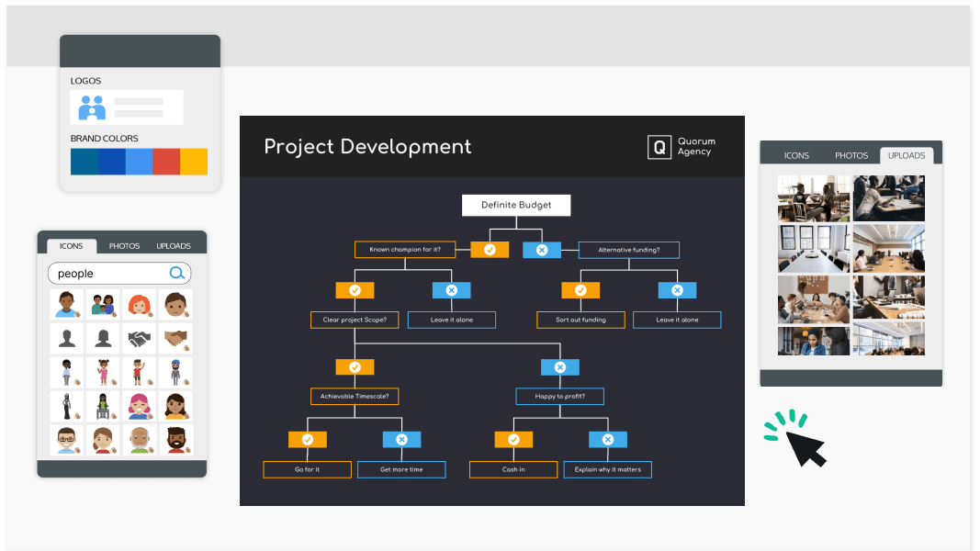Select the empty conference room photo thumbnail
The height and width of the screenshot is (551, 980).
tap(813, 249)
